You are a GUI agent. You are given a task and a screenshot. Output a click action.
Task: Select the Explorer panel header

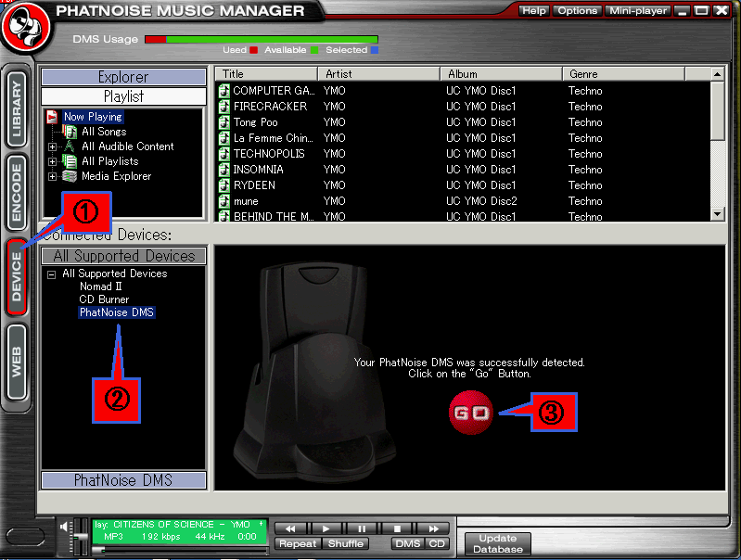coord(124,77)
